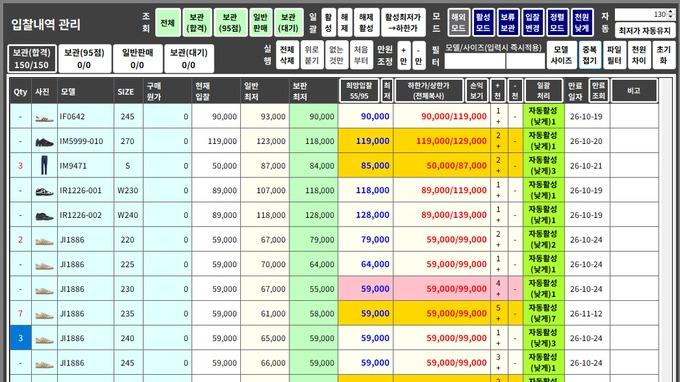Click the 50,000/87,000 limit cell for IM9471
The image size is (680, 382).
pyautogui.click(x=441, y=166)
